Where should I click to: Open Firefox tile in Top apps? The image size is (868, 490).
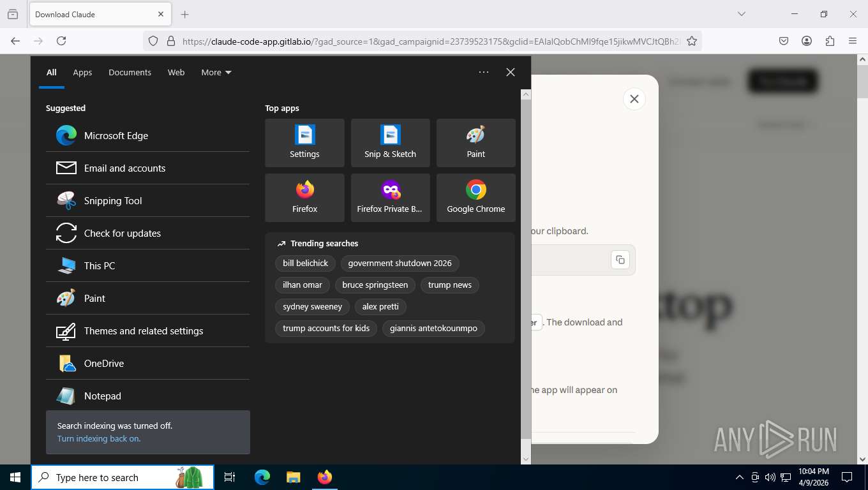pyautogui.click(x=304, y=198)
